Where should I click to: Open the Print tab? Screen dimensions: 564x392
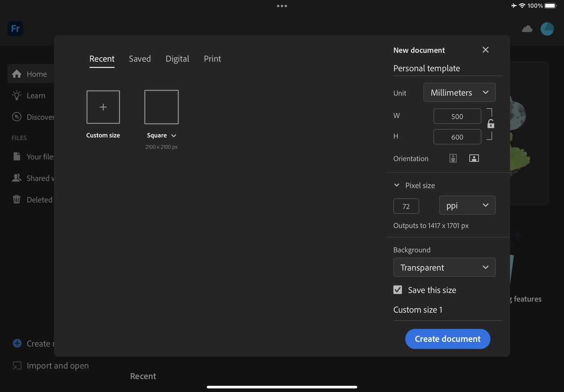pyautogui.click(x=212, y=59)
